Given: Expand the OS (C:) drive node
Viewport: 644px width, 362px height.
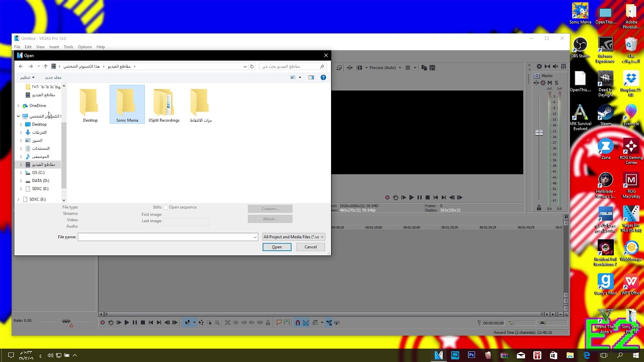Looking at the screenshot, I should (x=21, y=172).
